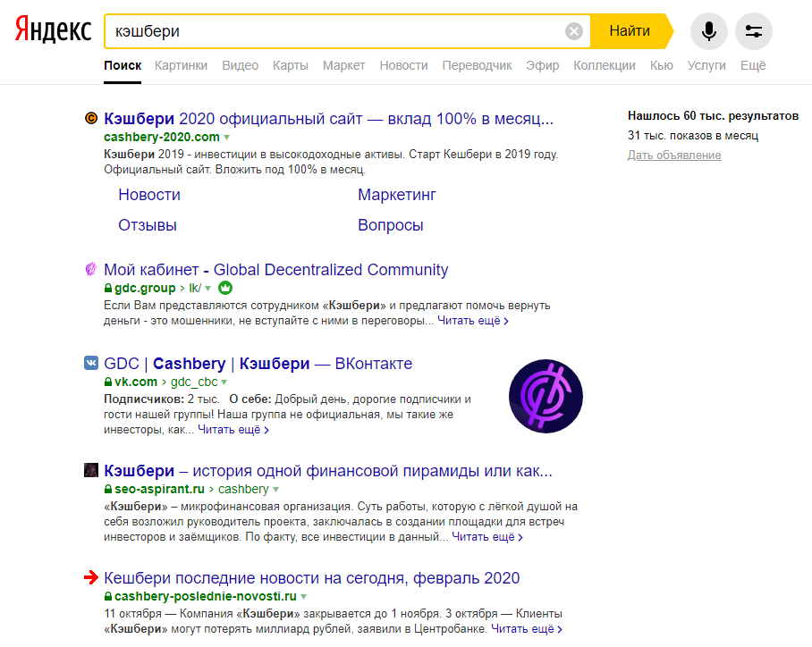Open the purple Cashbery logo thumbnail

(x=546, y=397)
